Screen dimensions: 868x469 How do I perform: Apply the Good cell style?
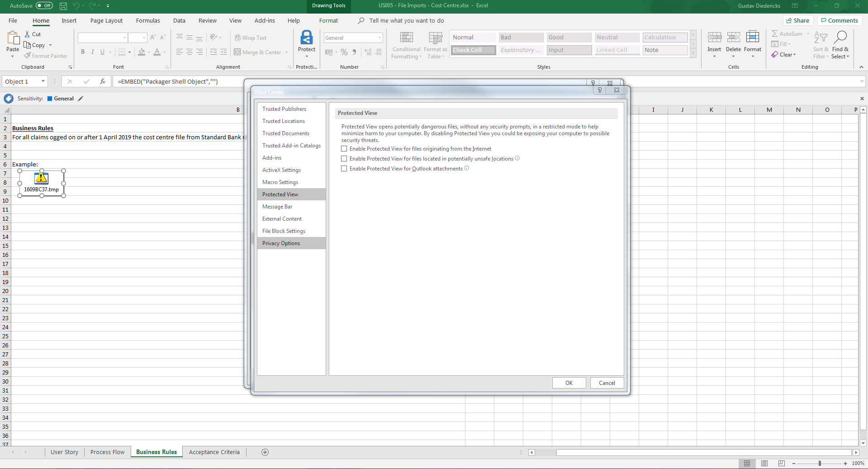569,38
